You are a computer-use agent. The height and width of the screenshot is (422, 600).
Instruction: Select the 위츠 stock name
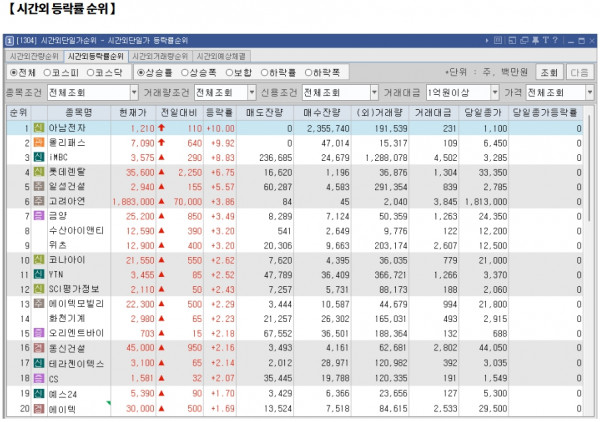(57, 245)
